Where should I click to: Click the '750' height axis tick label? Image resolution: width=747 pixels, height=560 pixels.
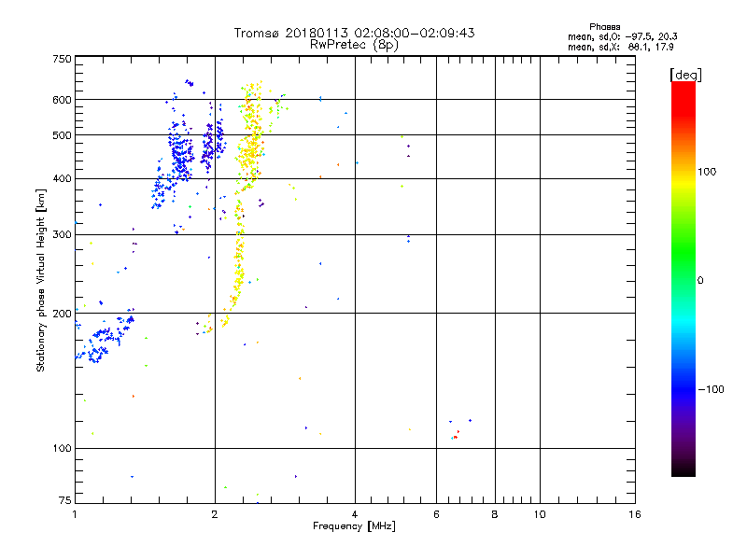tap(62, 59)
